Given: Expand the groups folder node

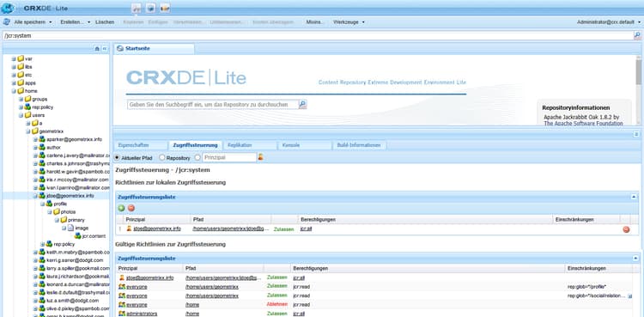Looking at the screenshot, I should (x=21, y=99).
